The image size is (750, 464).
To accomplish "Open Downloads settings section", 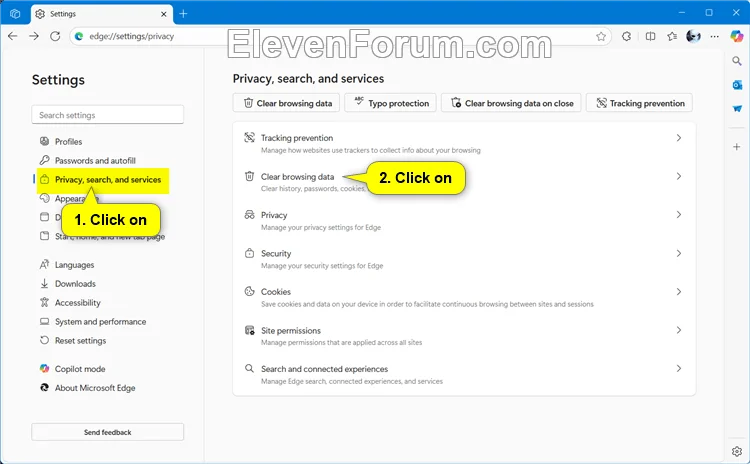I will pos(75,284).
